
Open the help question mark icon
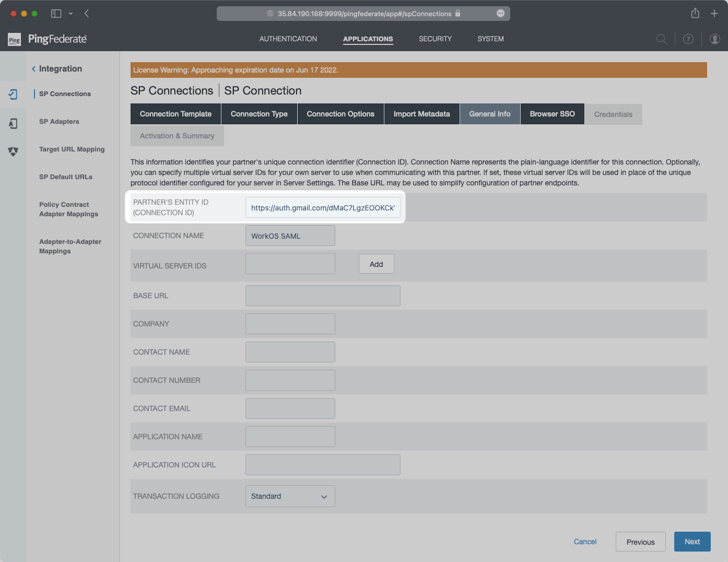[688, 39]
